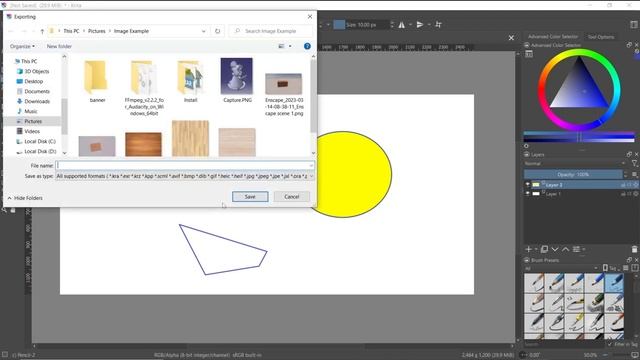Collapse folders with Hide Folders

(x=25, y=198)
